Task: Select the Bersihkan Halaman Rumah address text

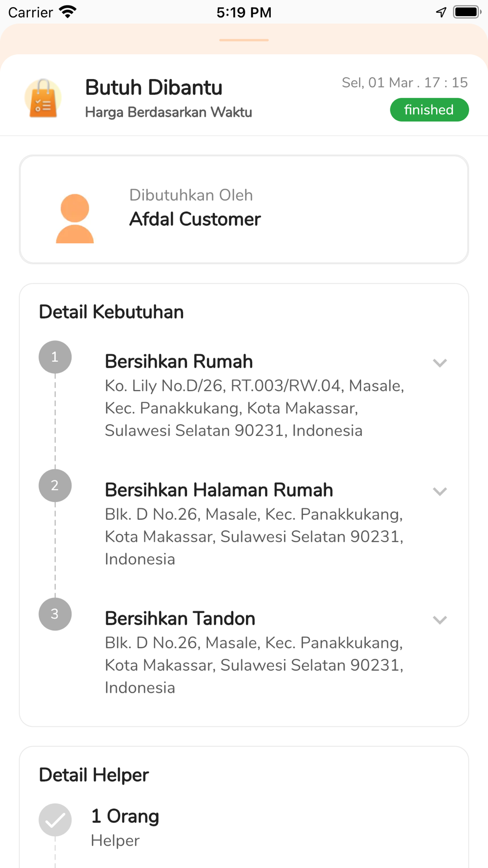Action: tap(254, 537)
